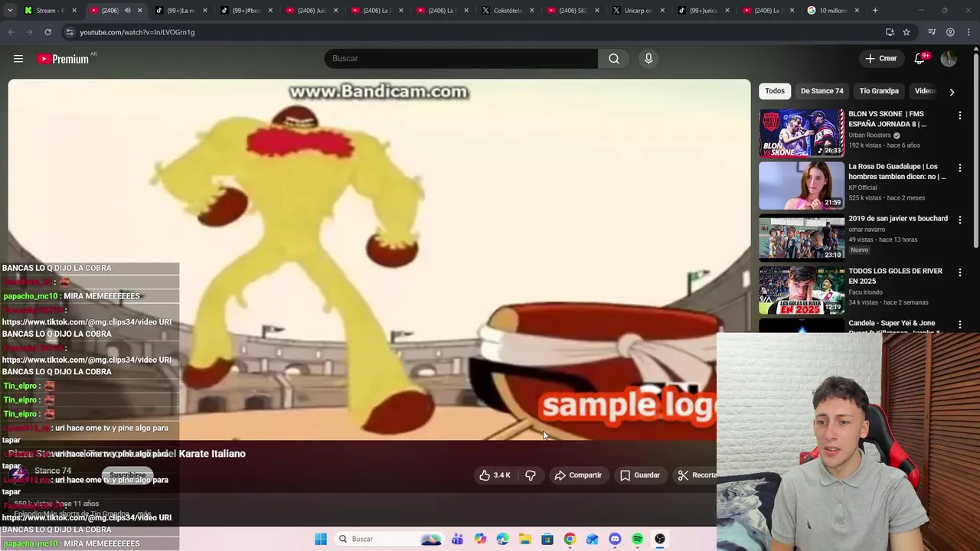
Task: Go back to previous page
Action: click(11, 32)
